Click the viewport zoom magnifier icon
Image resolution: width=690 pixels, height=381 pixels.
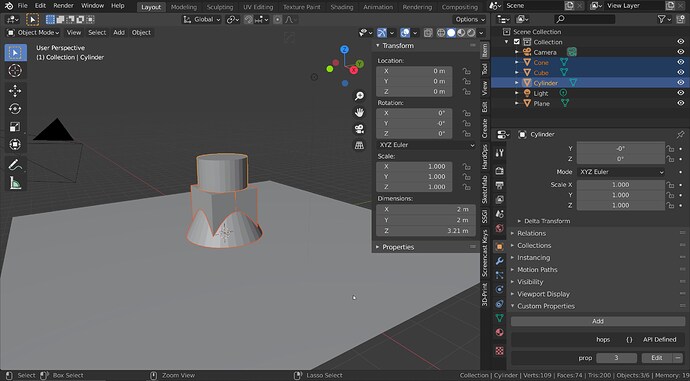tap(360, 96)
